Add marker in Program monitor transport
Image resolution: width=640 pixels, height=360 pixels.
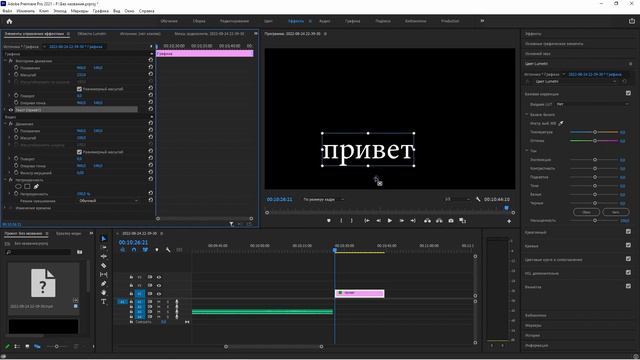(329, 221)
